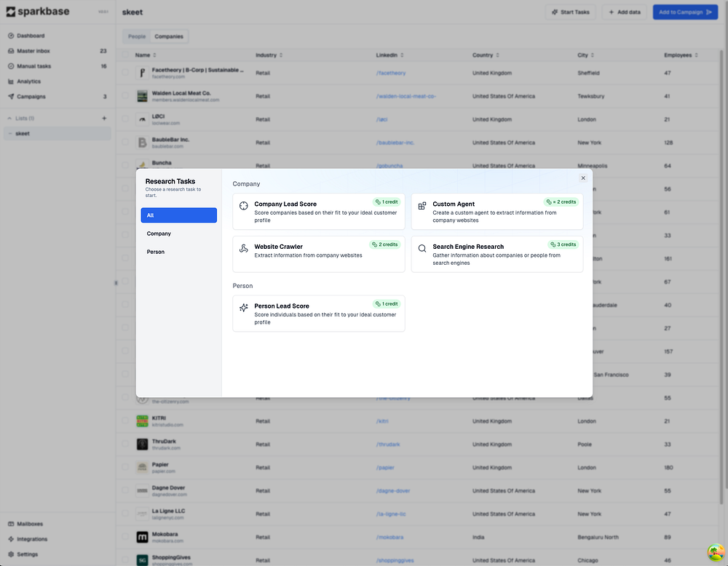Image resolution: width=728 pixels, height=566 pixels.
Task: Check the ThruDark row checkbox
Action: 125,444
